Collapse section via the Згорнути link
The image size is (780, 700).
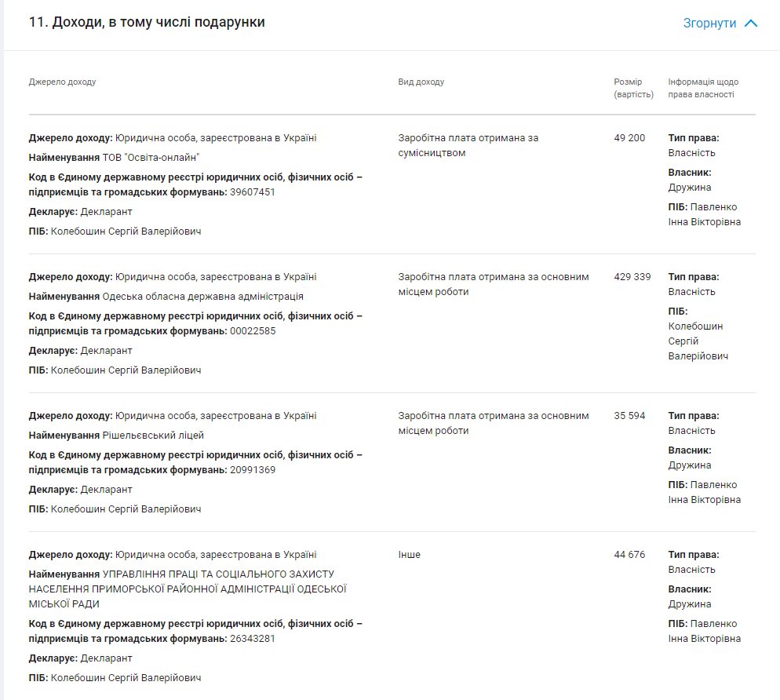coord(709,24)
